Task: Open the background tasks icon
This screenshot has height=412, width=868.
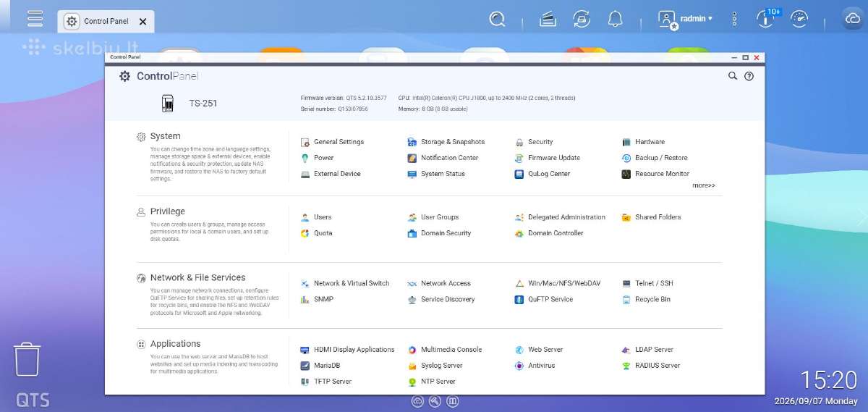Action: click(548, 20)
